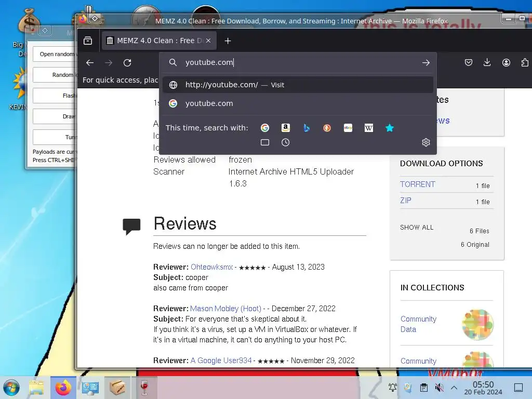This screenshot has width=532, height=399.
Task: Open the money bag desktop icon
Action: (x=29, y=20)
